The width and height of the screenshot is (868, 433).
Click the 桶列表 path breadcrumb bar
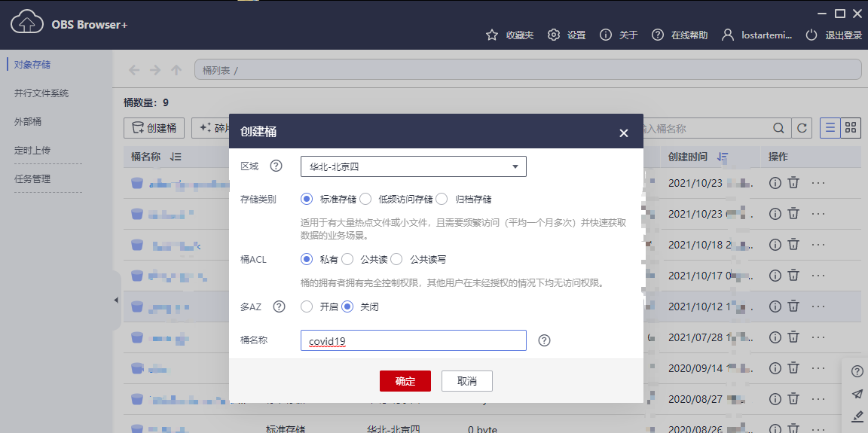click(527, 70)
